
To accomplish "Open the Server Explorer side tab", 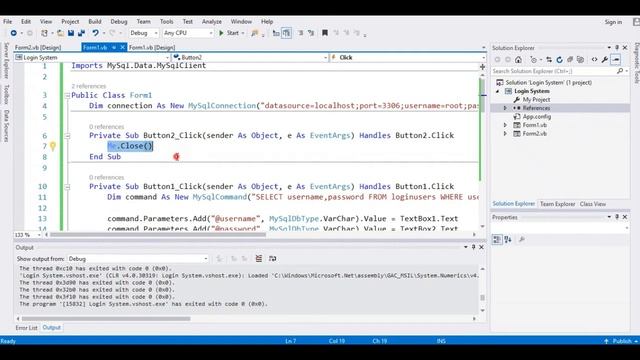I will [x=6, y=60].
